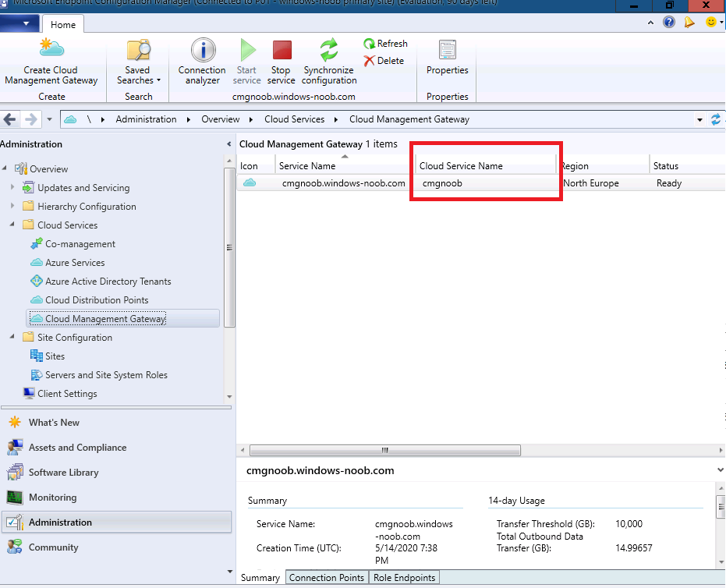Click the Forward navigation arrow

pyautogui.click(x=31, y=119)
